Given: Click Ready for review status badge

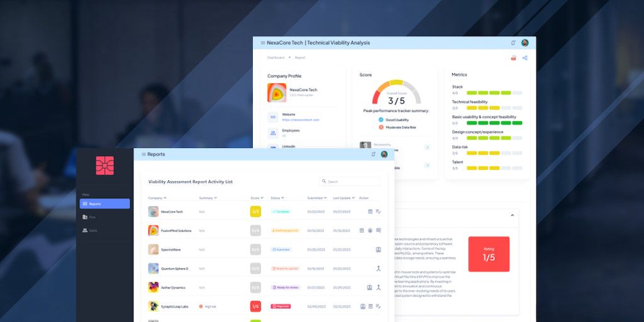Looking at the screenshot, I should 286,287.
